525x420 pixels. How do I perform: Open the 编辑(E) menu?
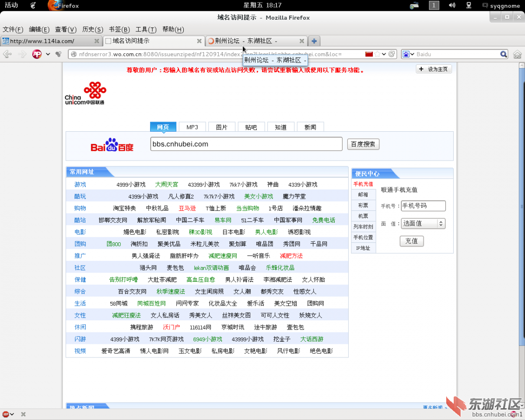39,29
